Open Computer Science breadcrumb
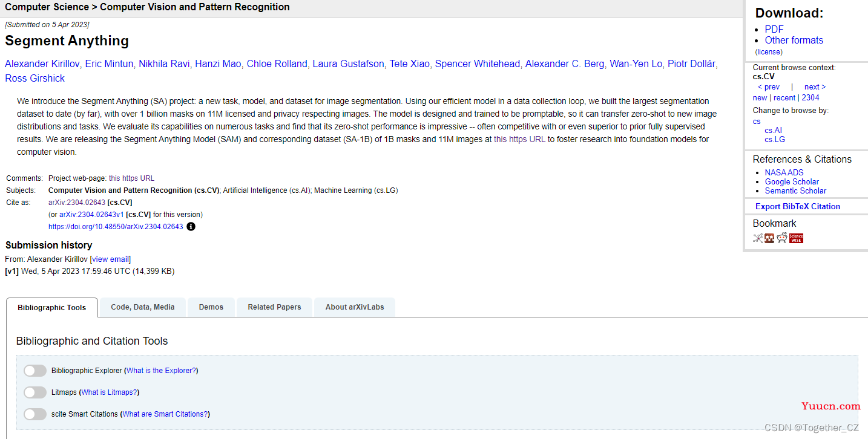 click(x=48, y=7)
